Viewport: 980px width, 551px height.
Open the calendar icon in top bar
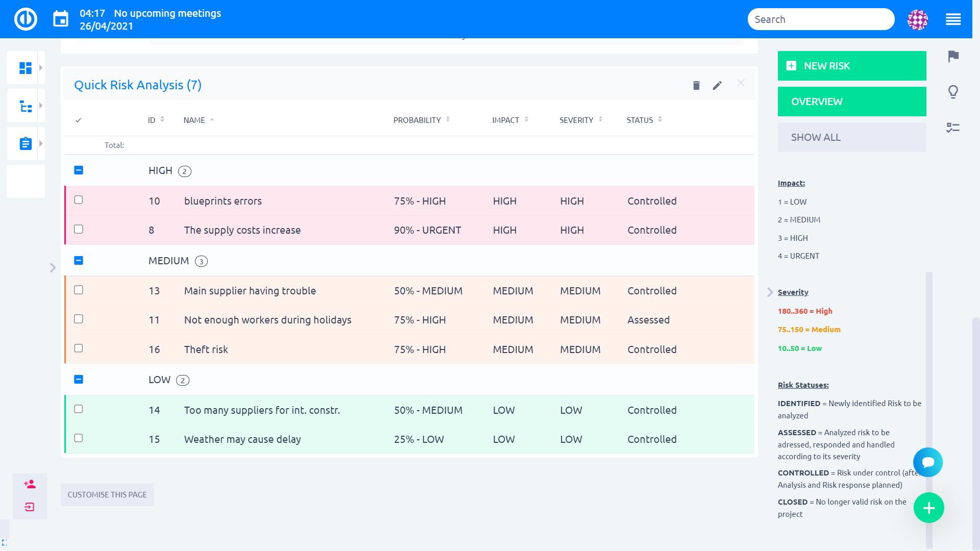point(61,19)
